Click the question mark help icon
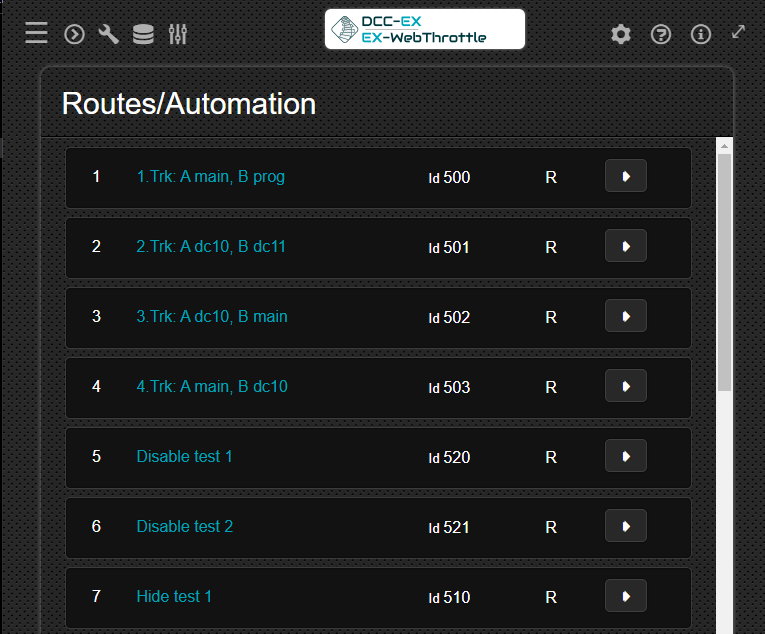The height and width of the screenshot is (634, 765). click(661, 34)
